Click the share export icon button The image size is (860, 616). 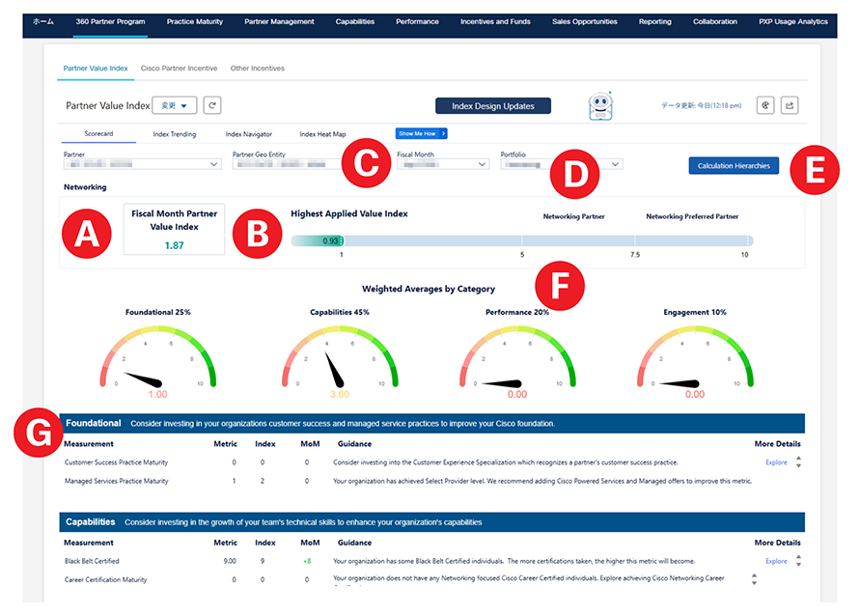790,105
